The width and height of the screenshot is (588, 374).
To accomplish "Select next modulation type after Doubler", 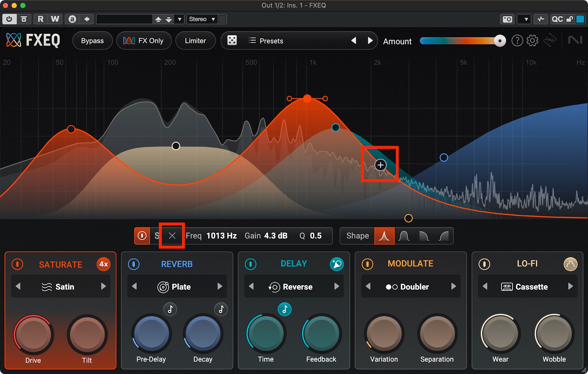I will coord(453,286).
